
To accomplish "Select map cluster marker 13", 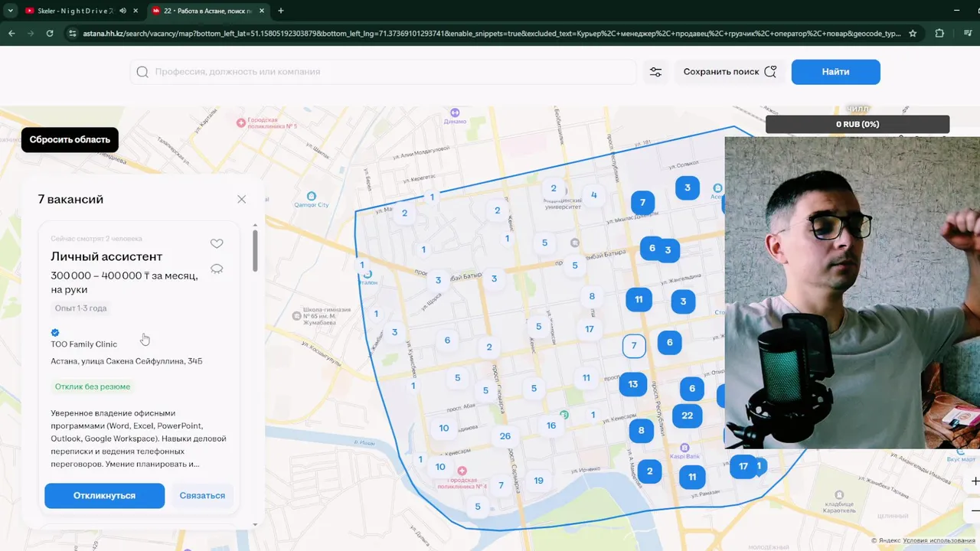I will click(632, 384).
